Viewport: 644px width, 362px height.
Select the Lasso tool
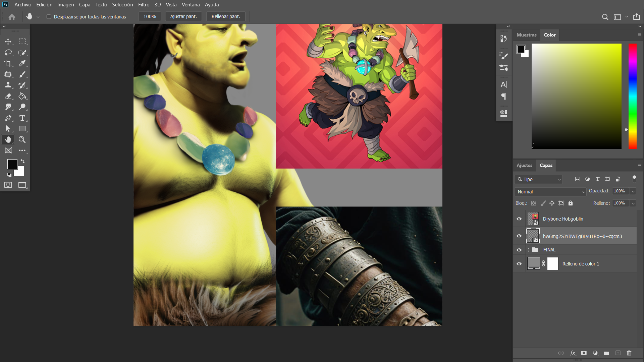pos(8,53)
